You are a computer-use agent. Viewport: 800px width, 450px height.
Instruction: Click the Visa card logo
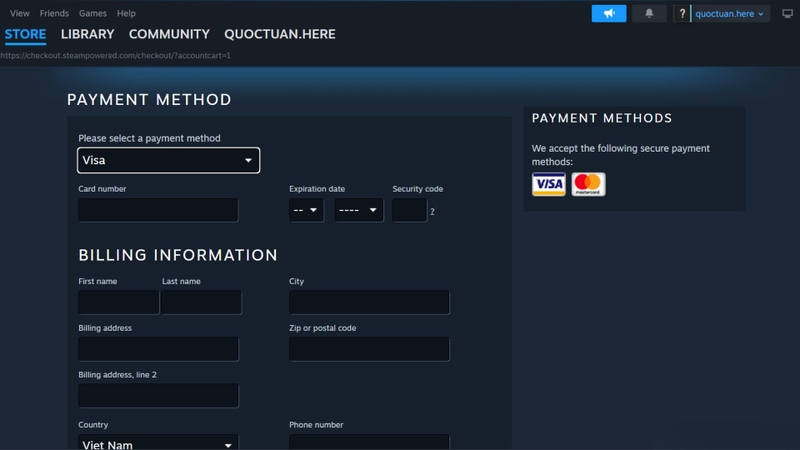(548, 184)
